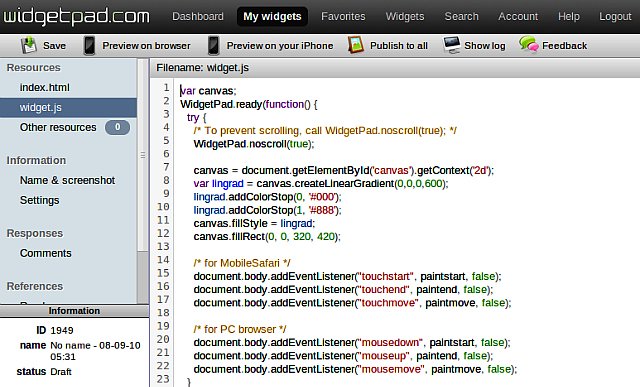Viewport: 640px width, 387px height.
Task: Select widget.js in the Resources list
Action: (68, 107)
